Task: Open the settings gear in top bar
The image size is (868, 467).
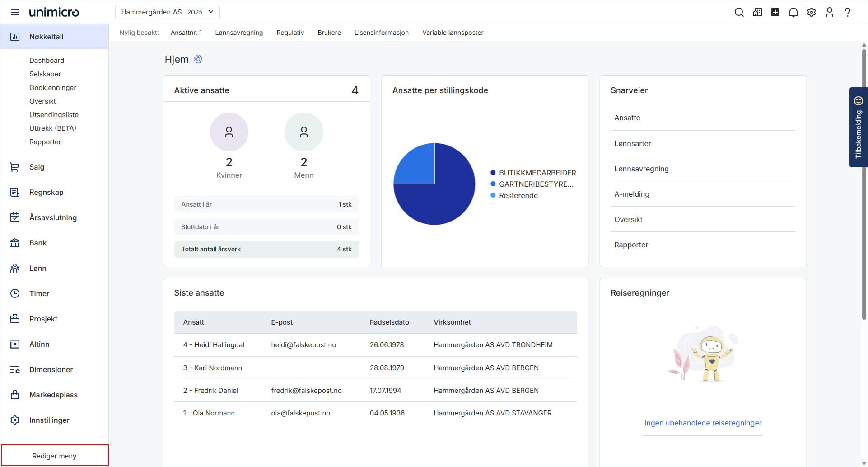Action: pos(812,12)
